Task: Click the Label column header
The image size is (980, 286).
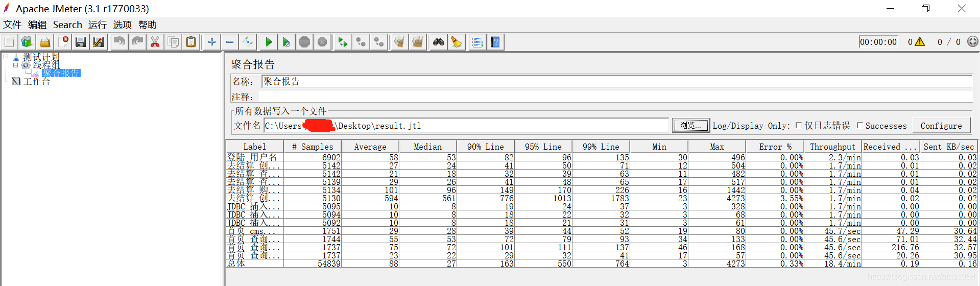Action: 254,147
